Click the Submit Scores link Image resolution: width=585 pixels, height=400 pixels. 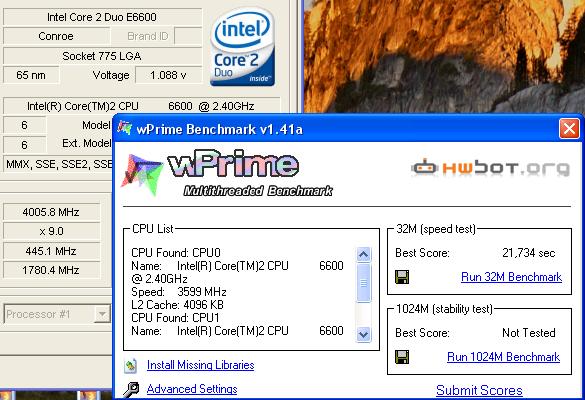479,390
